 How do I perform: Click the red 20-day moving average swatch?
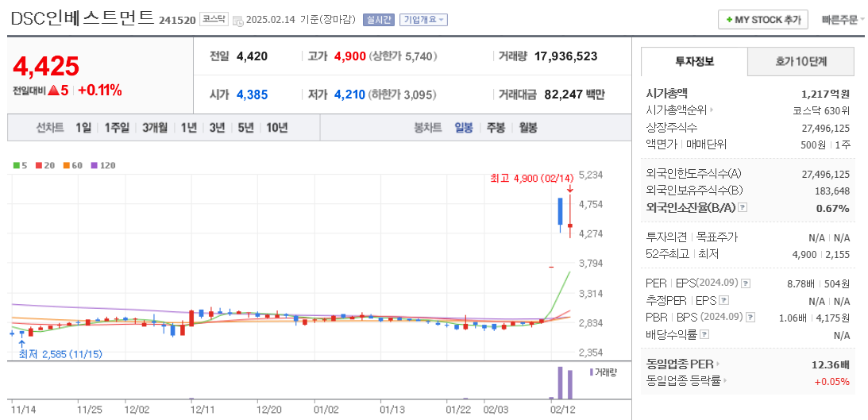38,165
